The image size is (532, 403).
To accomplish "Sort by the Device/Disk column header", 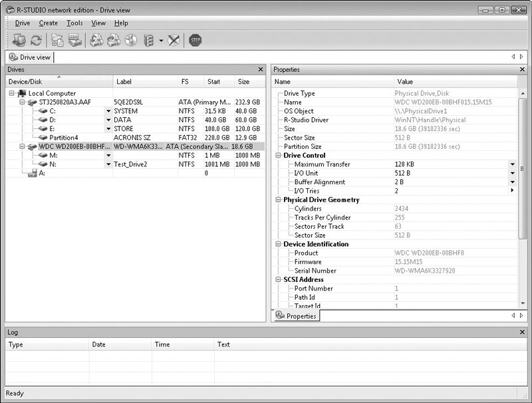I will click(x=59, y=81).
